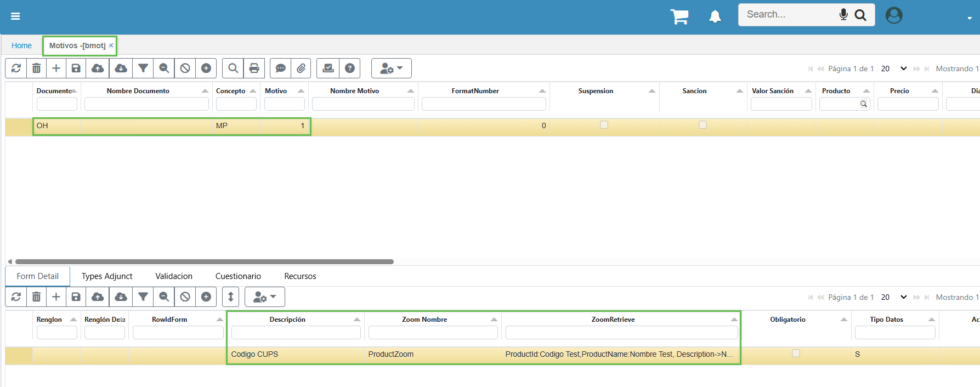Click the help question mark icon
Viewport: 980px width, 387px height.
pyautogui.click(x=349, y=69)
